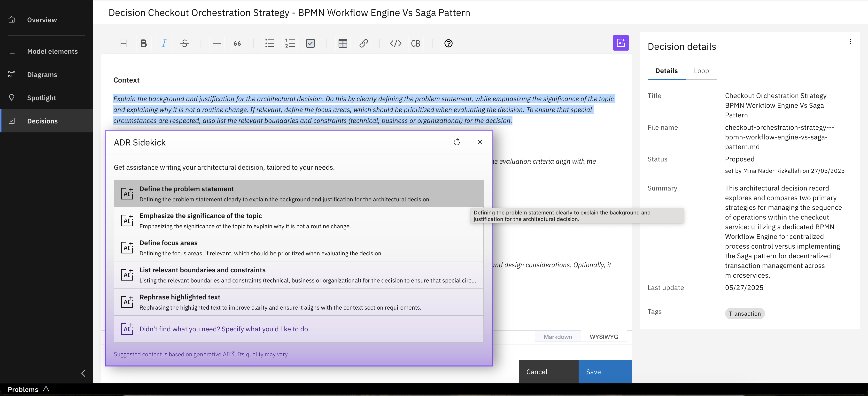The height and width of the screenshot is (396, 868).
Task: Open Diagrams from the left sidebar
Action: 42,74
